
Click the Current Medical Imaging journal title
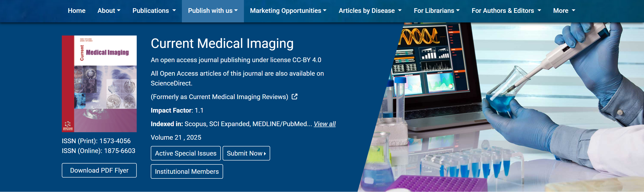[x=222, y=43]
